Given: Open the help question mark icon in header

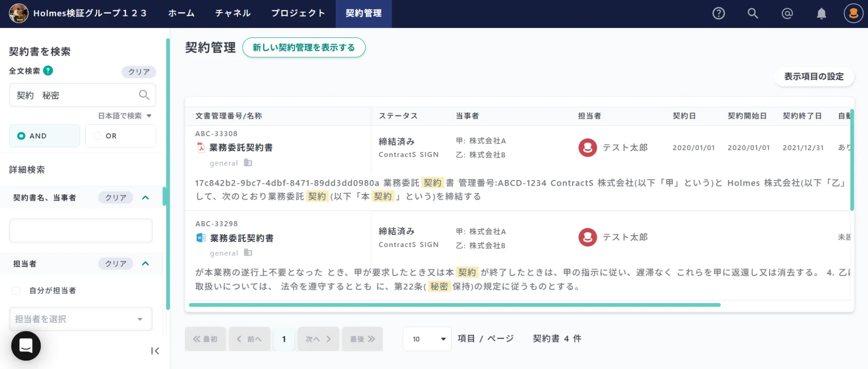Looking at the screenshot, I should (x=718, y=14).
